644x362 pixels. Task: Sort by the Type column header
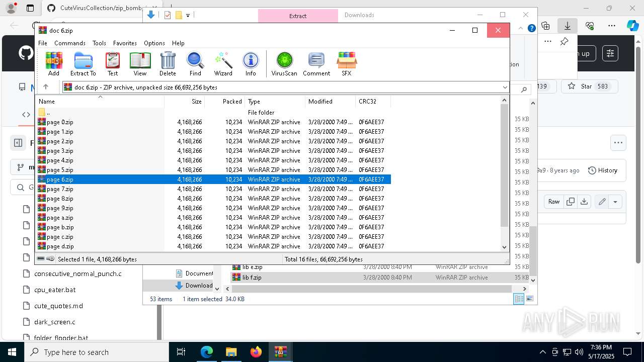pyautogui.click(x=275, y=102)
